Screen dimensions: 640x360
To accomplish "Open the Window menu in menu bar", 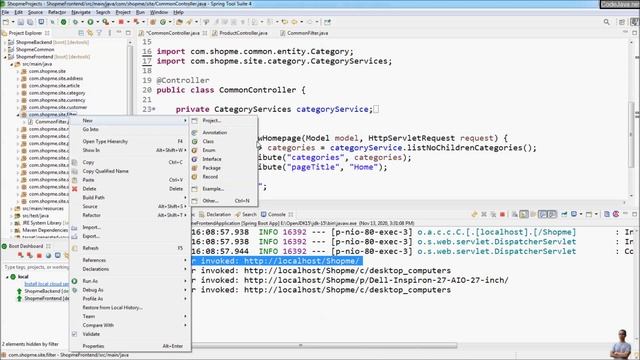I will [159, 12].
